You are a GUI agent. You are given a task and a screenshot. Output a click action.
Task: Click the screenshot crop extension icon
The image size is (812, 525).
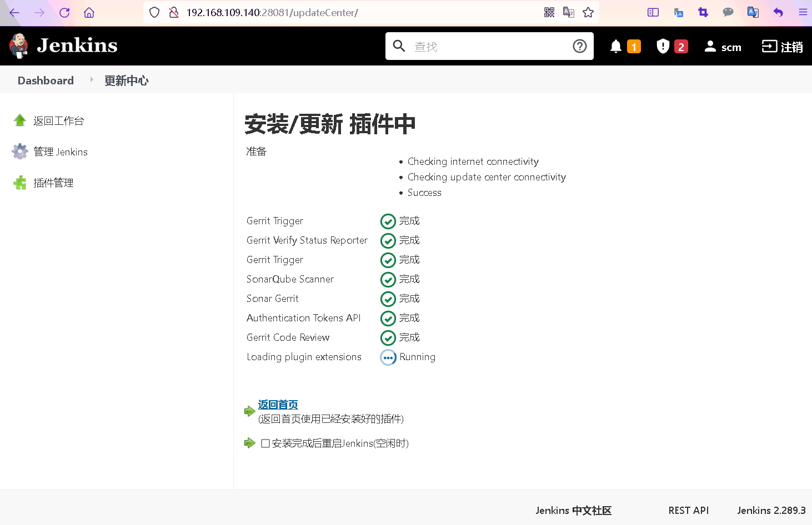(x=703, y=12)
